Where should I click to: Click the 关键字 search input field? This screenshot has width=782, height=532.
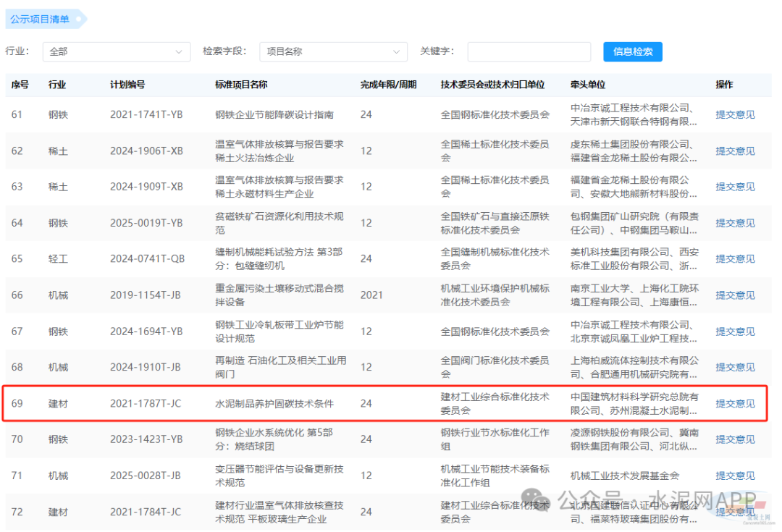pos(531,51)
